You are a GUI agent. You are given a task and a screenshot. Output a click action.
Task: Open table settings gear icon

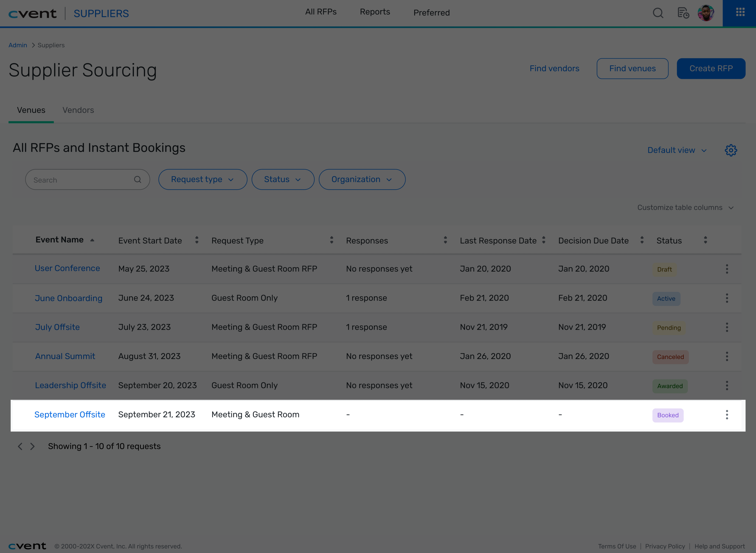tap(731, 150)
